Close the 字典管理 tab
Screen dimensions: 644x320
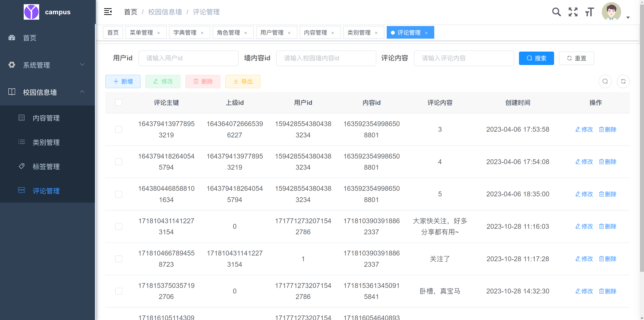pos(202,33)
